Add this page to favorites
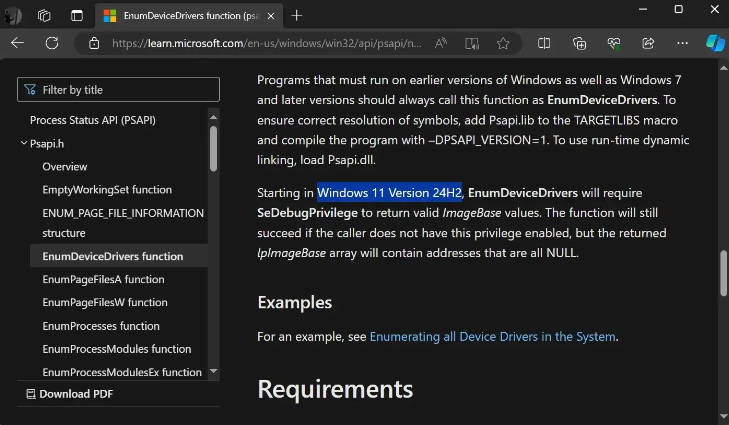The height and width of the screenshot is (425, 729). 503,43
